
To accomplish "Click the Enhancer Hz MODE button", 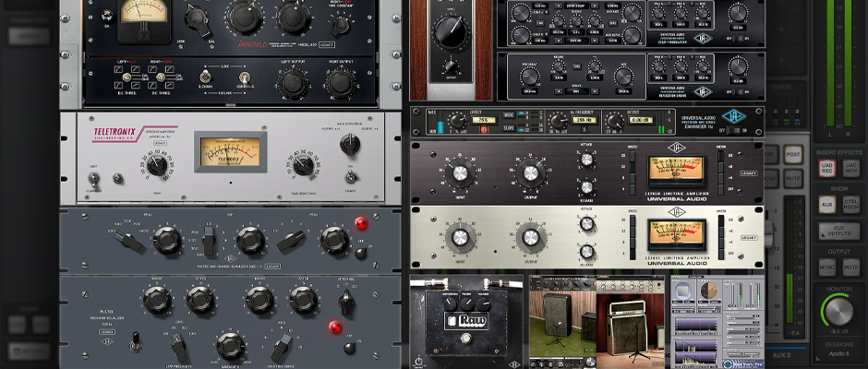I will tap(509, 114).
